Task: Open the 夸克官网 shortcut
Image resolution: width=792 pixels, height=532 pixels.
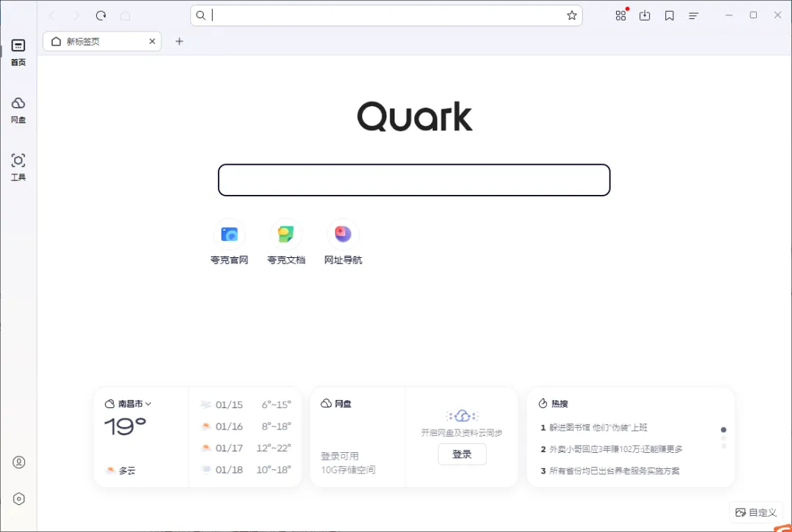Action: coord(230,243)
